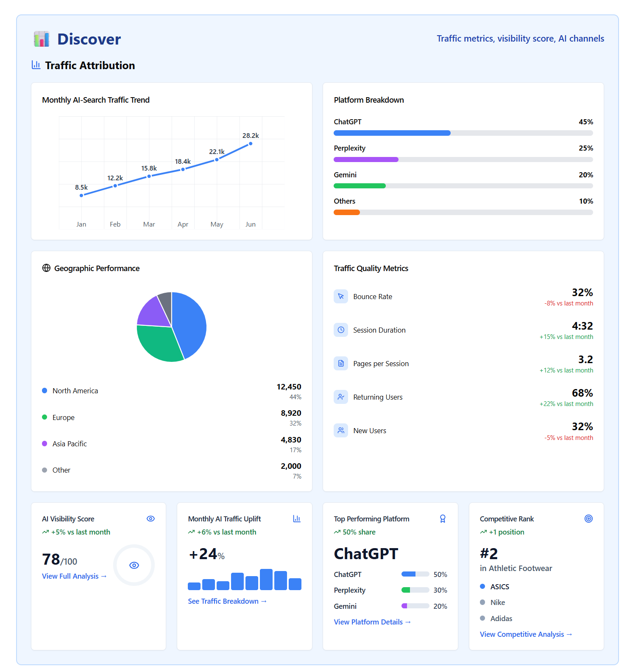Click the gray Other legend dot
Image resolution: width=630 pixels, height=672 pixels.
(x=45, y=470)
